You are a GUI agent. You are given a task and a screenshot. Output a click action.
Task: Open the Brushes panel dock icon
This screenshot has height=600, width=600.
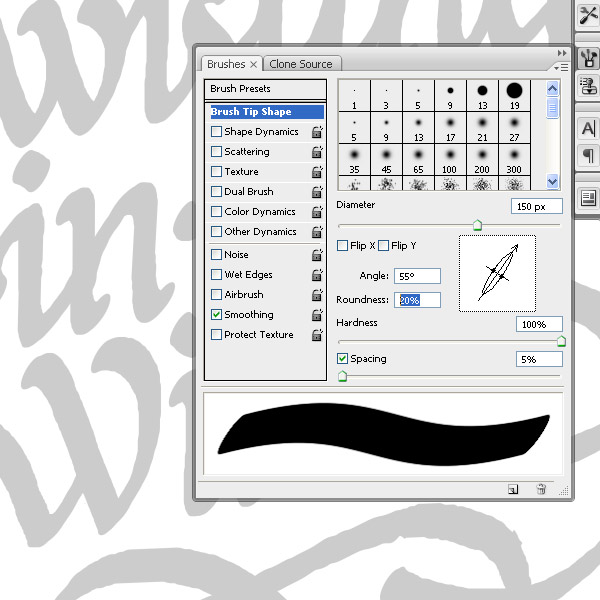point(588,59)
